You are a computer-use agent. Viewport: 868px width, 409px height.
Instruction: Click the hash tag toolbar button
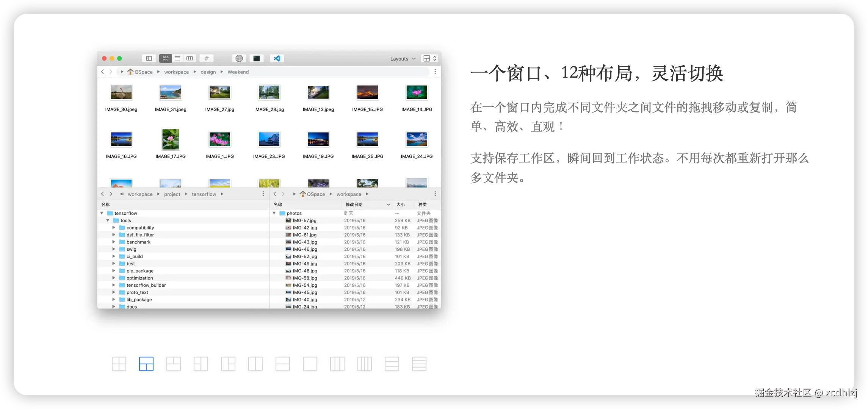(207, 58)
